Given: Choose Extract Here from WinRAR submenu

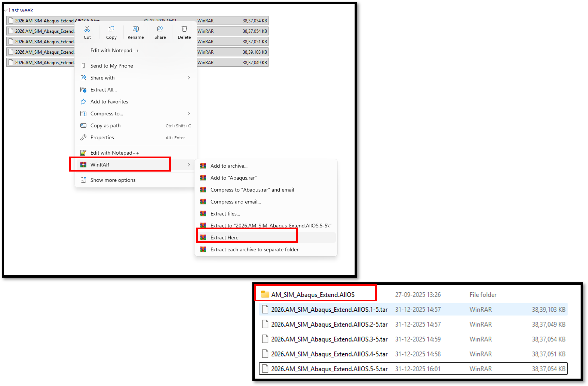Looking at the screenshot, I should click(224, 237).
